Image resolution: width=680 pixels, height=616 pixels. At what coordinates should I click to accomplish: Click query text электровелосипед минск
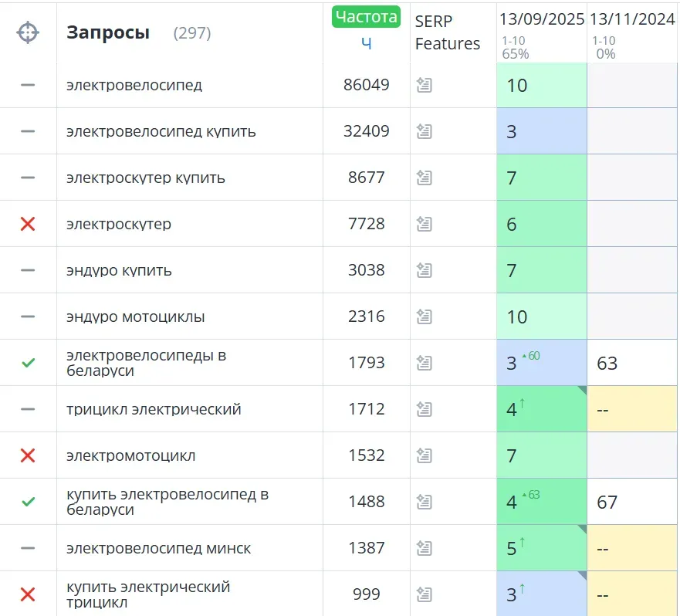click(x=158, y=549)
